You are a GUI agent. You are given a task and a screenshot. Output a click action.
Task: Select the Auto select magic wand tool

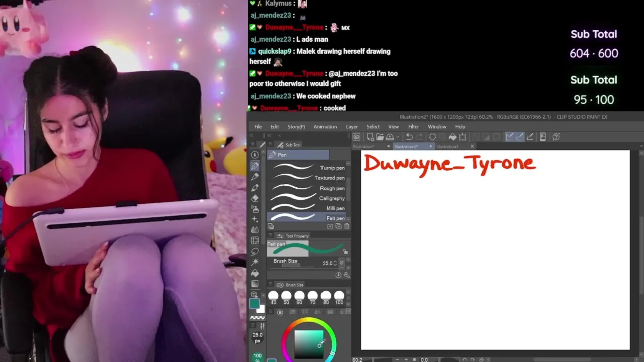click(255, 262)
